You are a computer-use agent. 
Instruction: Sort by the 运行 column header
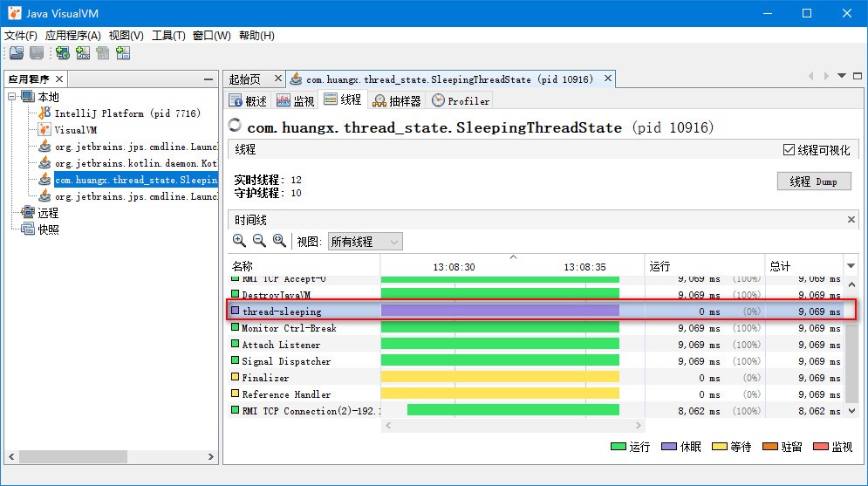pos(705,266)
